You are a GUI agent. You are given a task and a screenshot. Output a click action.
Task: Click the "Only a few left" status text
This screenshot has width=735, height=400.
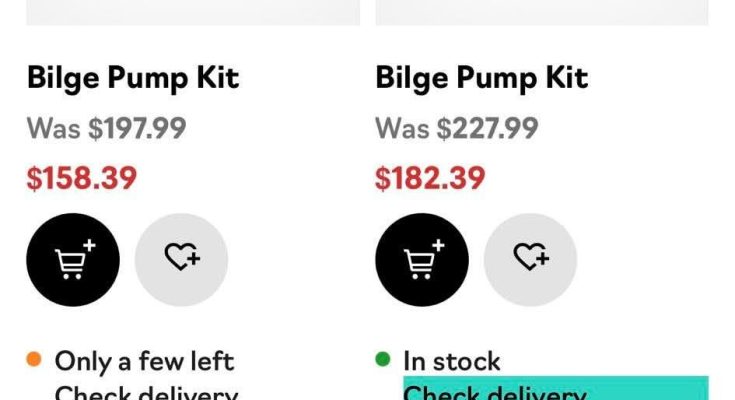coord(144,360)
